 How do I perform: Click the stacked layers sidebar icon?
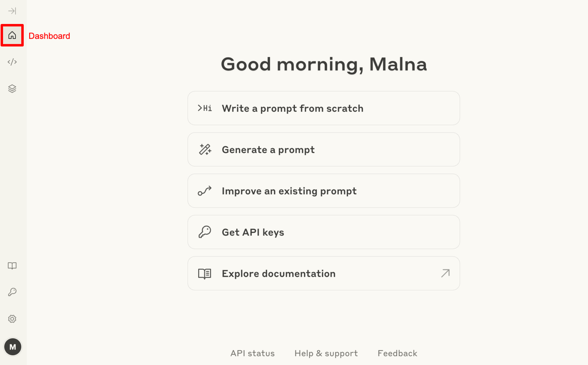pyautogui.click(x=12, y=89)
